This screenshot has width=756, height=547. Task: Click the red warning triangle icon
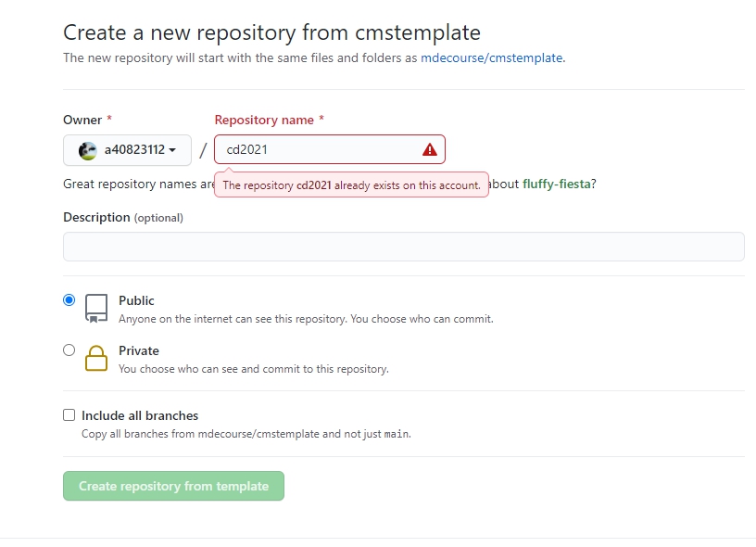point(430,150)
